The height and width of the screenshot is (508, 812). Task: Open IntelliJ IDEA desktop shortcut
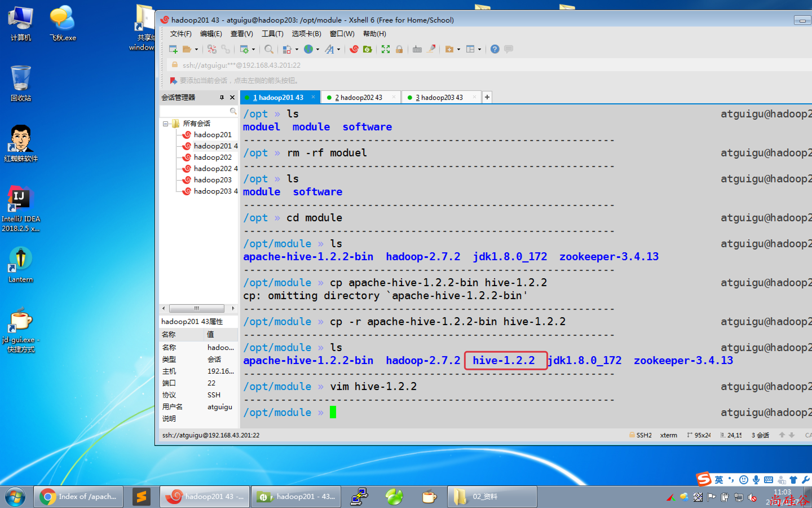21,208
